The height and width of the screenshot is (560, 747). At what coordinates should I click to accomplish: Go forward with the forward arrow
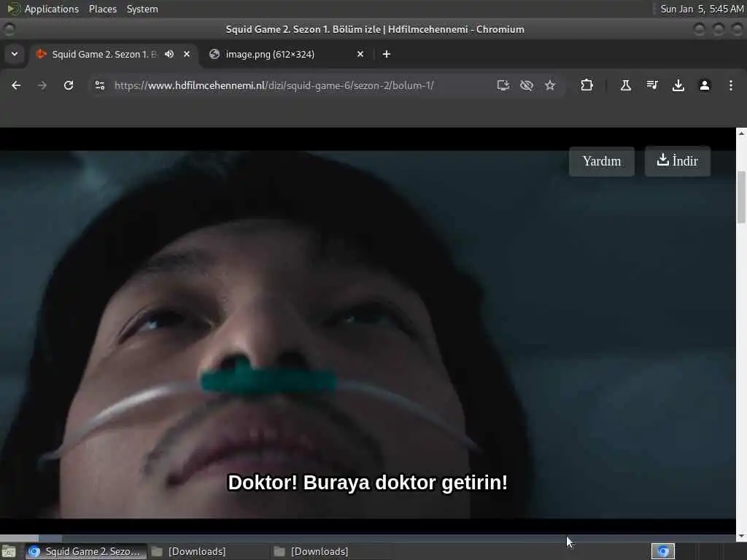[42, 85]
